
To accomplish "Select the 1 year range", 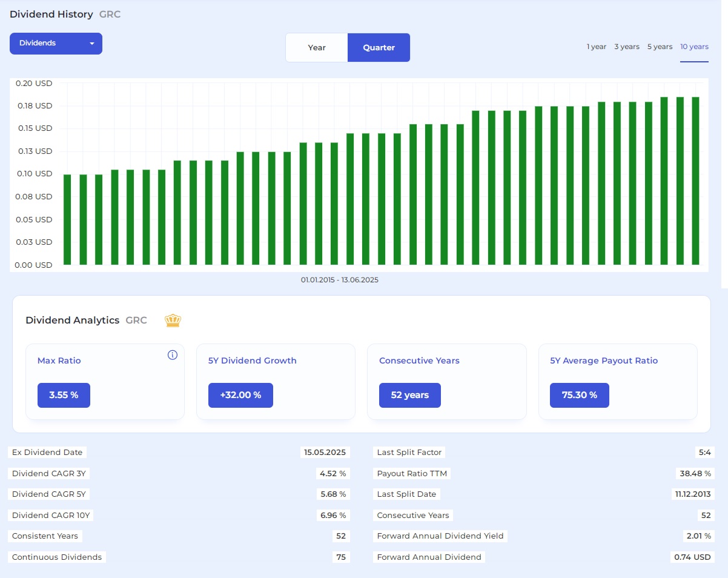I will click(x=597, y=47).
